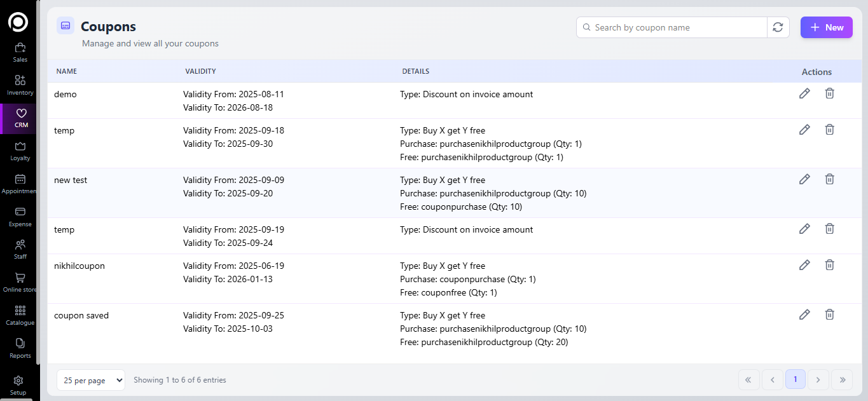The width and height of the screenshot is (868, 401).
Task: Click the app logo at top left
Action: tap(18, 22)
